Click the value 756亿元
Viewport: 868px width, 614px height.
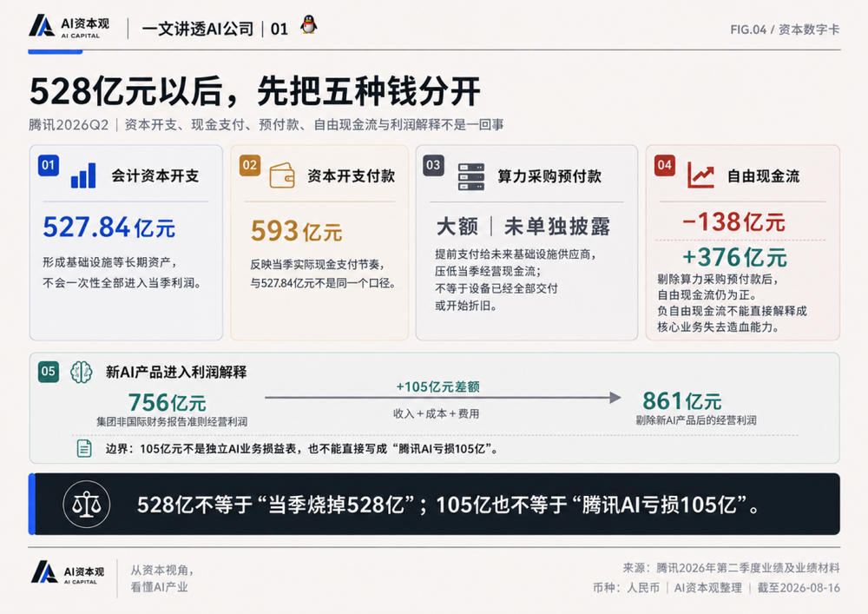[168, 402]
